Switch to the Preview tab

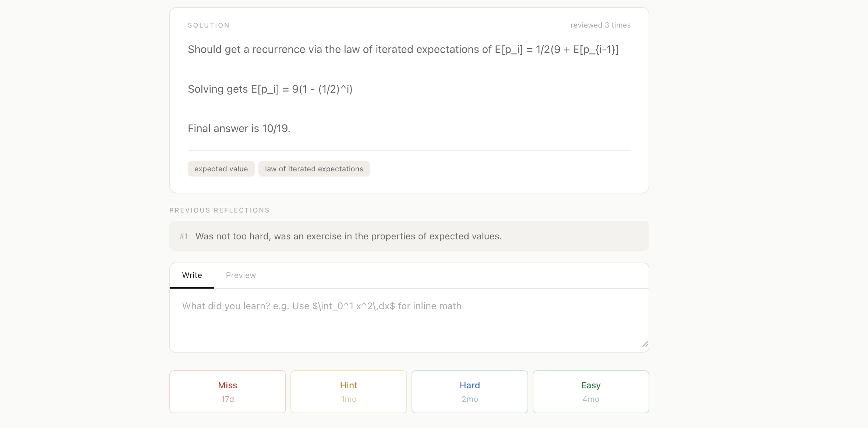coord(241,275)
